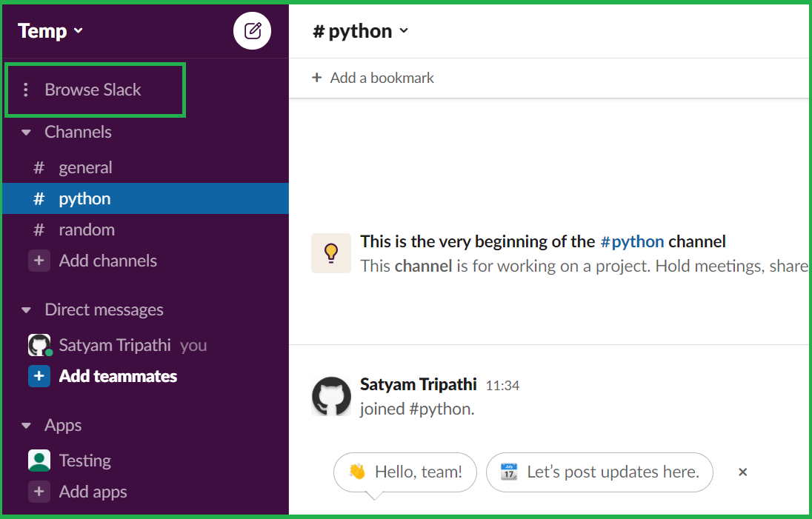Click the Browse Slack three-dots icon

click(x=26, y=90)
